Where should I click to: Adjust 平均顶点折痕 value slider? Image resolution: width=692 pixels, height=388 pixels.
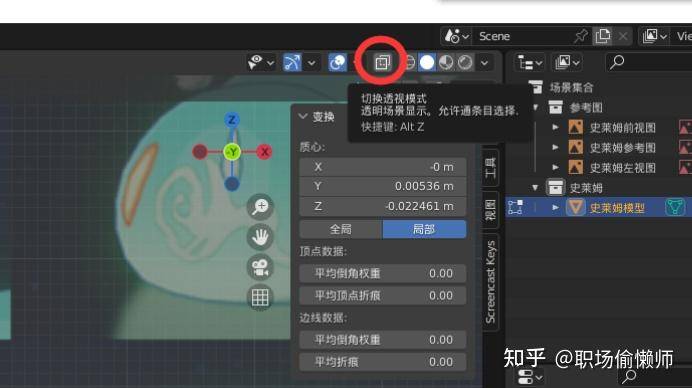(383, 295)
